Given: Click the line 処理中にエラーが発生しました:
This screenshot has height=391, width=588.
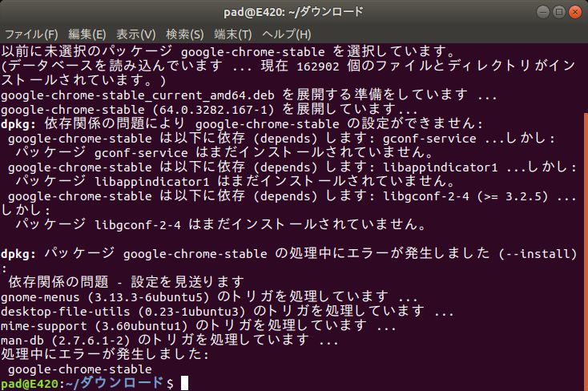Looking at the screenshot, I should click(105, 354).
